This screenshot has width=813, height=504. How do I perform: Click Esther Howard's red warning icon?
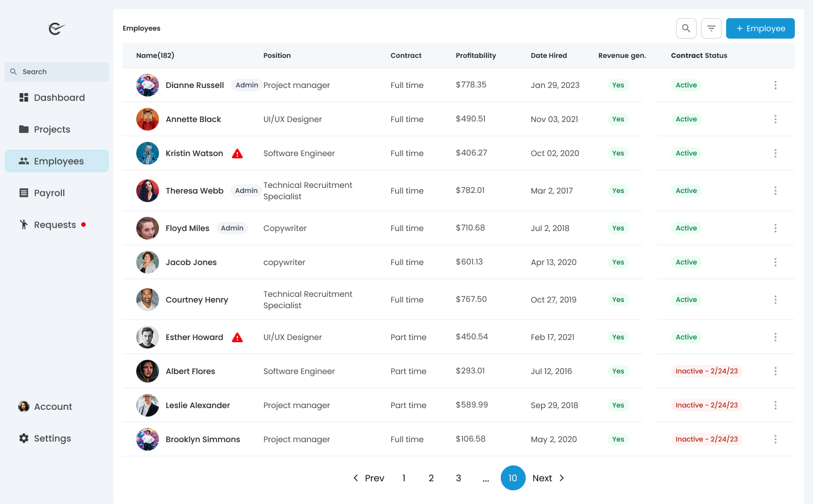coord(237,337)
